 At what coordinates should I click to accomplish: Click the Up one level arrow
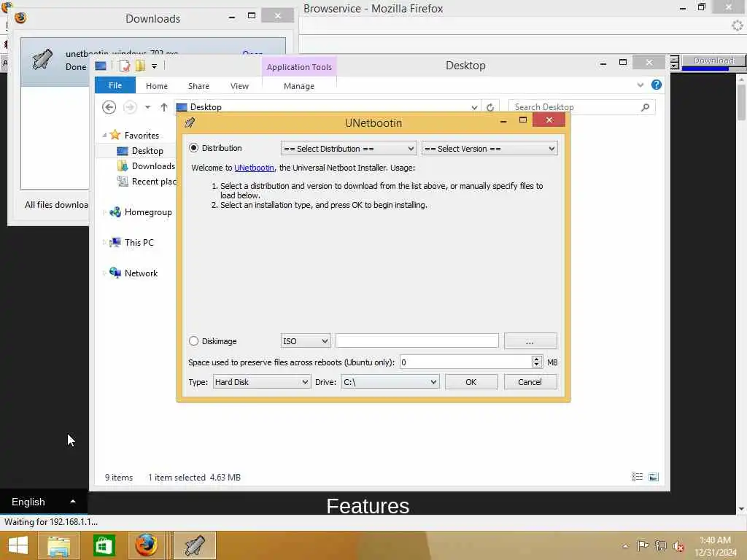point(164,107)
